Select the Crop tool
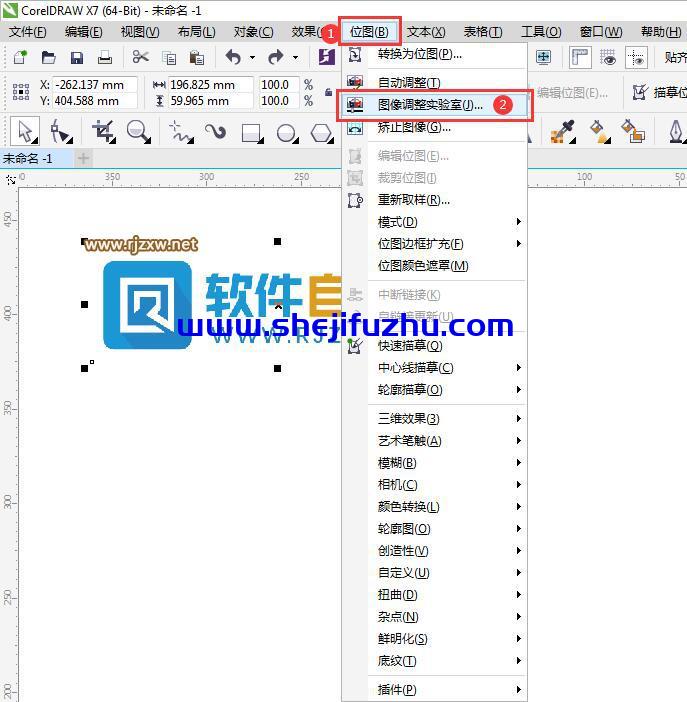This screenshot has height=702, width=687. click(103, 132)
